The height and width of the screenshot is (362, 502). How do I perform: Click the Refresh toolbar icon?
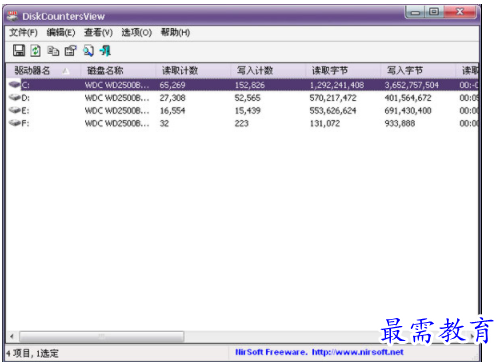click(36, 51)
